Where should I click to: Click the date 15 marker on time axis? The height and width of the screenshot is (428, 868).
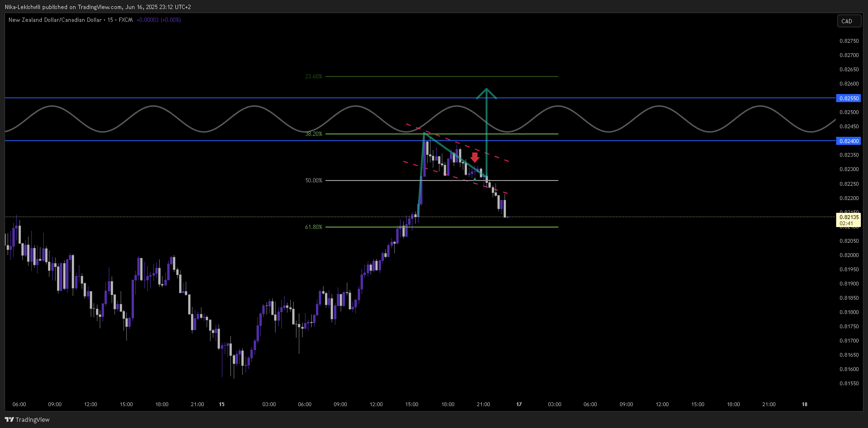[x=221, y=404]
